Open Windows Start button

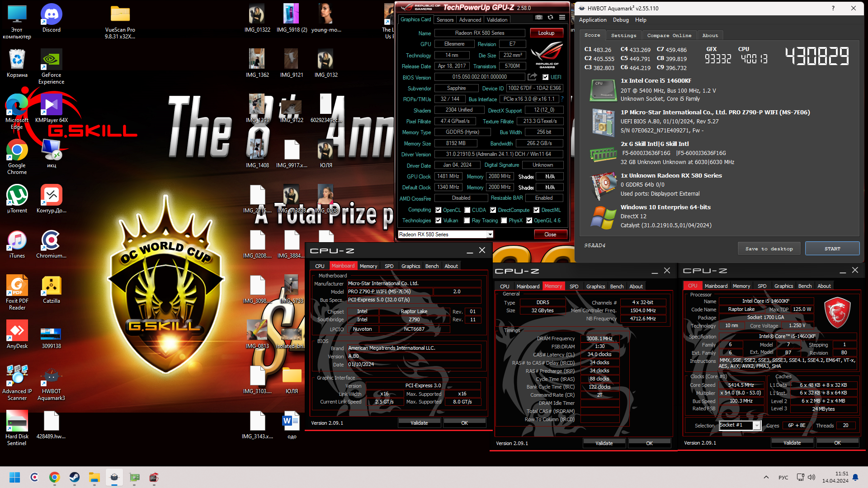point(14,477)
